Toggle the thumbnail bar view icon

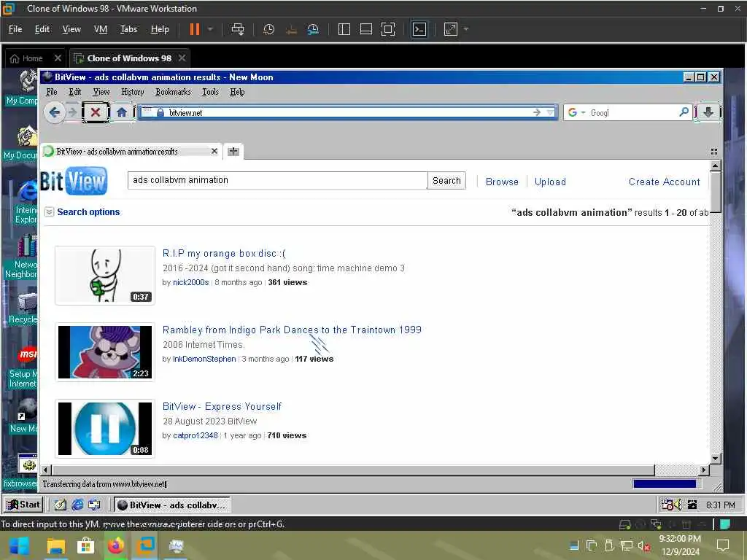click(x=366, y=29)
